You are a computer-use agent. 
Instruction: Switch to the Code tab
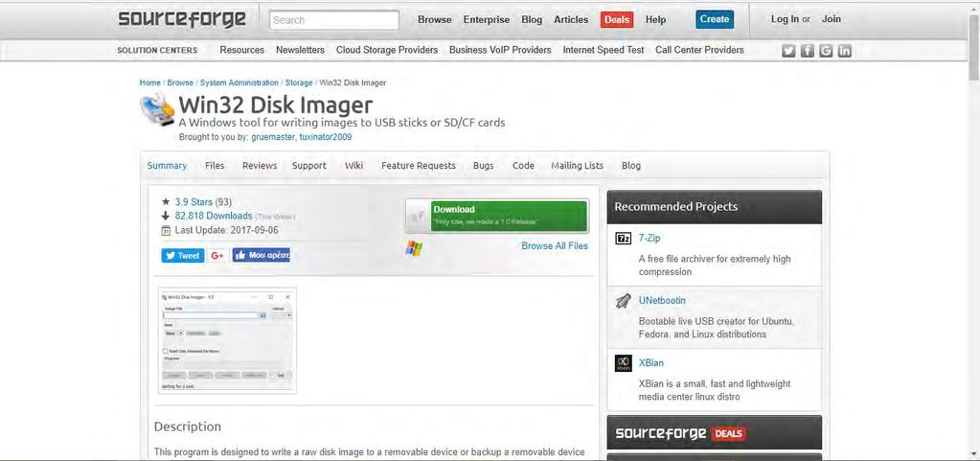(x=523, y=166)
